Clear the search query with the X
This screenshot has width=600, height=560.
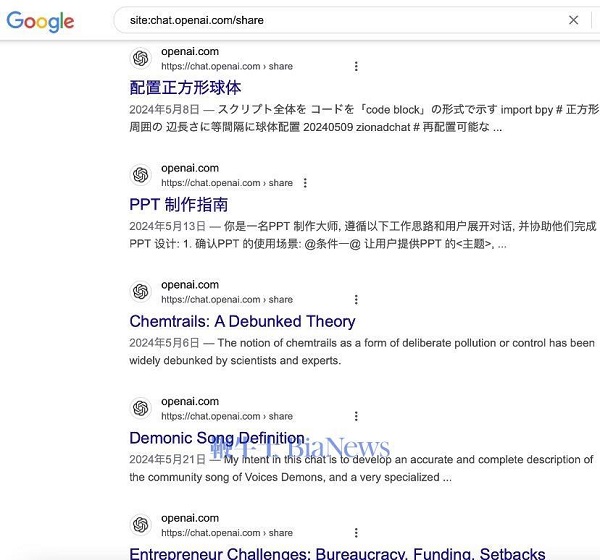pos(573,20)
